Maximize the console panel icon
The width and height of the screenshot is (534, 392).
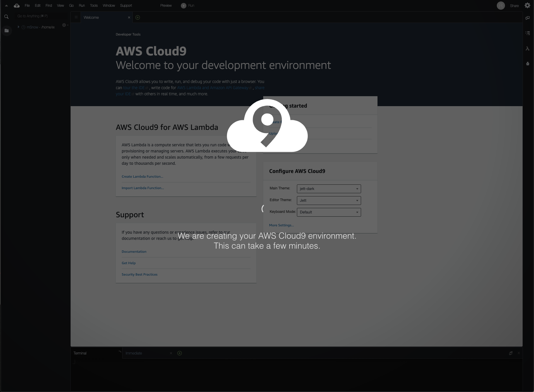[x=511, y=353]
